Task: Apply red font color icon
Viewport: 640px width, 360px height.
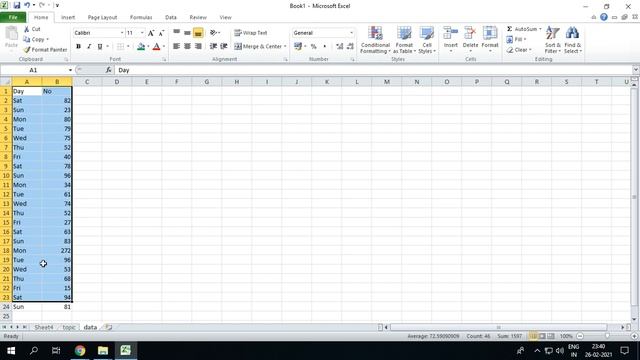Action: coord(156,47)
